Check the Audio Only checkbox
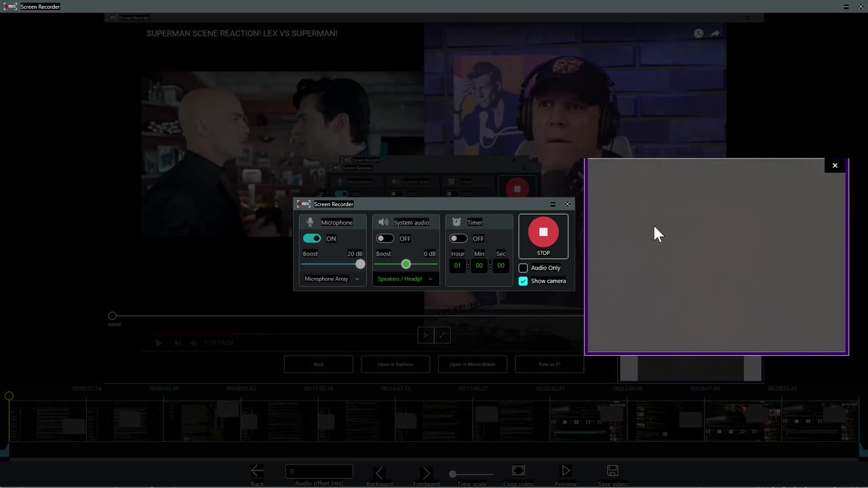This screenshot has height=488, width=868. 523,268
